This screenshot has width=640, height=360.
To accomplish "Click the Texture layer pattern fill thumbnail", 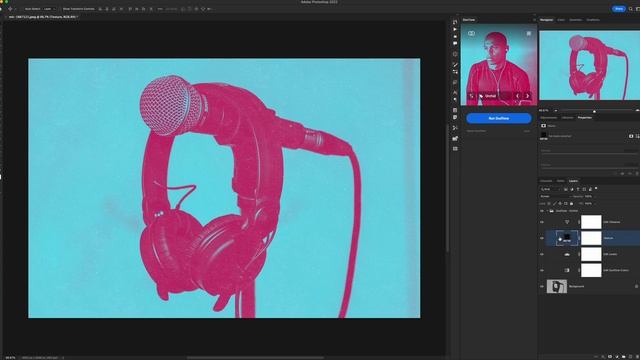I will (567, 238).
